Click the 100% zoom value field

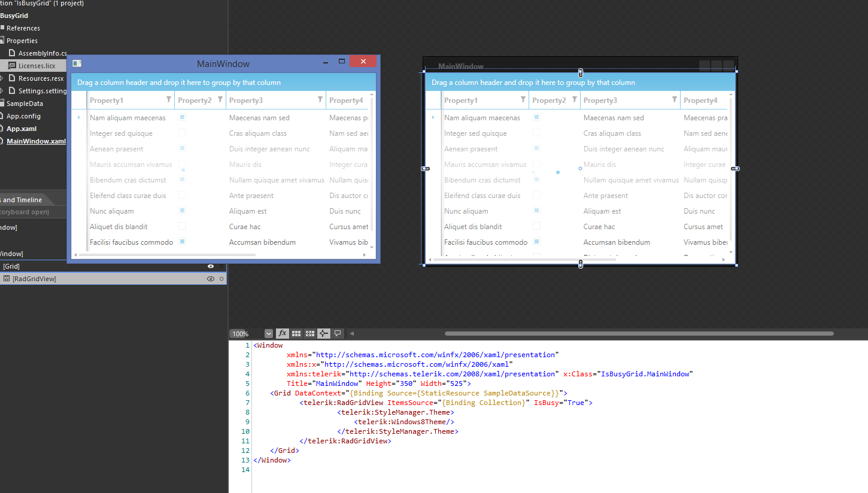[x=246, y=334]
